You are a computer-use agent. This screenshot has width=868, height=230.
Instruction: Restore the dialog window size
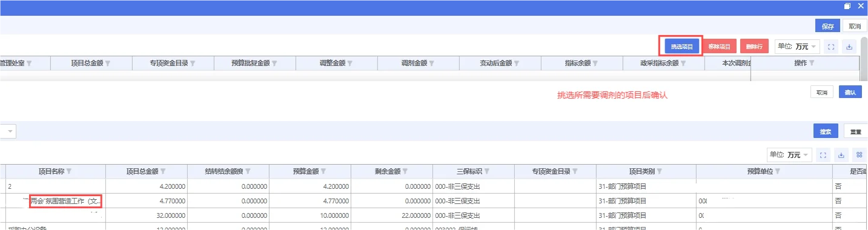[x=847, y=5]
